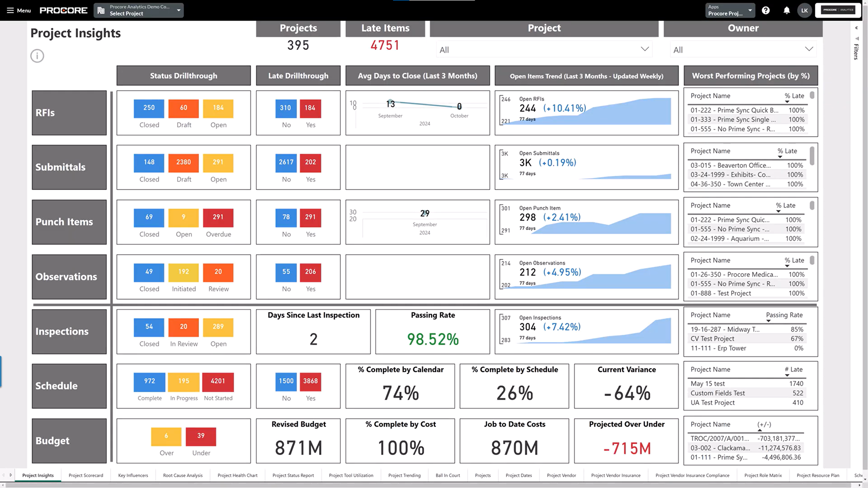
Task: Click the Procore Analytics badge top right
Action: 838,9
